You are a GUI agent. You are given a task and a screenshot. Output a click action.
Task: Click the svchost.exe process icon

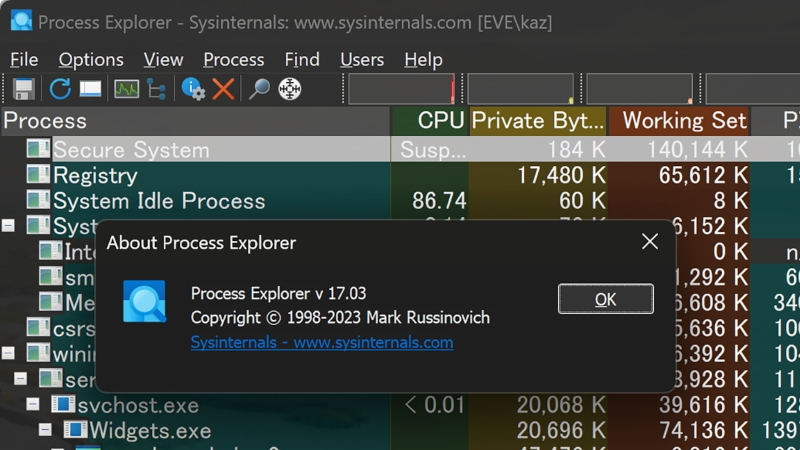click(63, 404)
